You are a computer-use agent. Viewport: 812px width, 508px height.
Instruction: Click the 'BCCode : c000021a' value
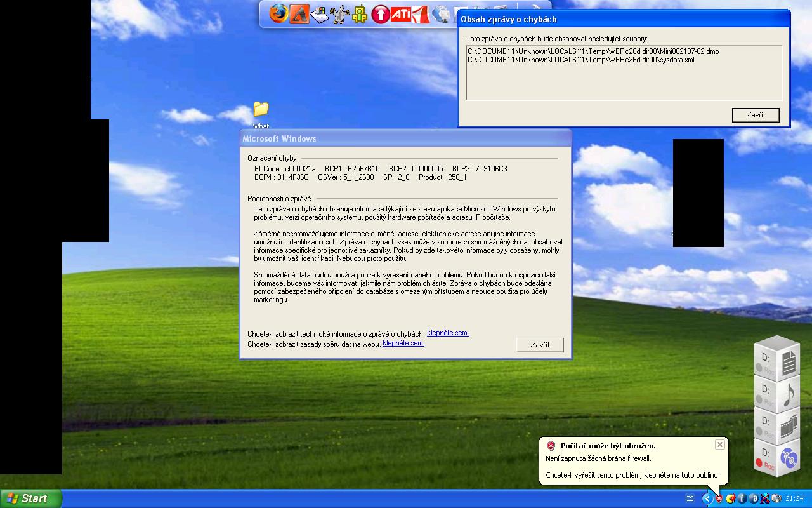click(285, 169)
